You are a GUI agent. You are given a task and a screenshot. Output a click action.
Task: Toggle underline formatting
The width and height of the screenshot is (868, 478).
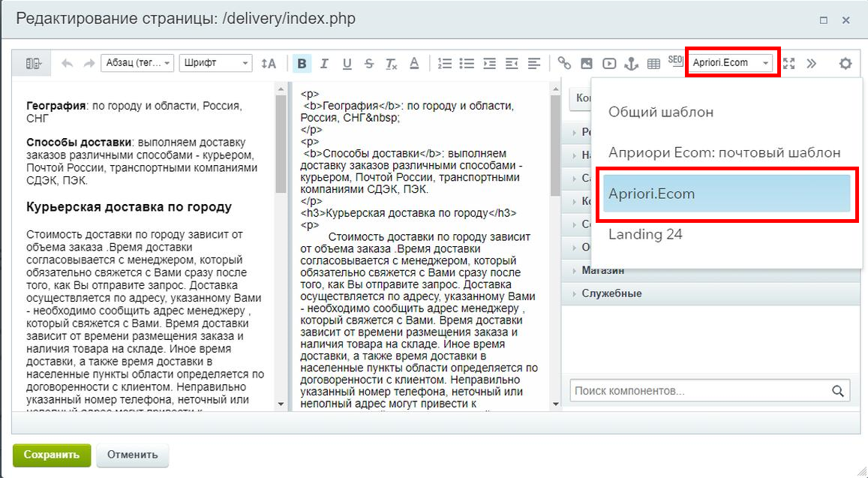click(x=347, y=64)
